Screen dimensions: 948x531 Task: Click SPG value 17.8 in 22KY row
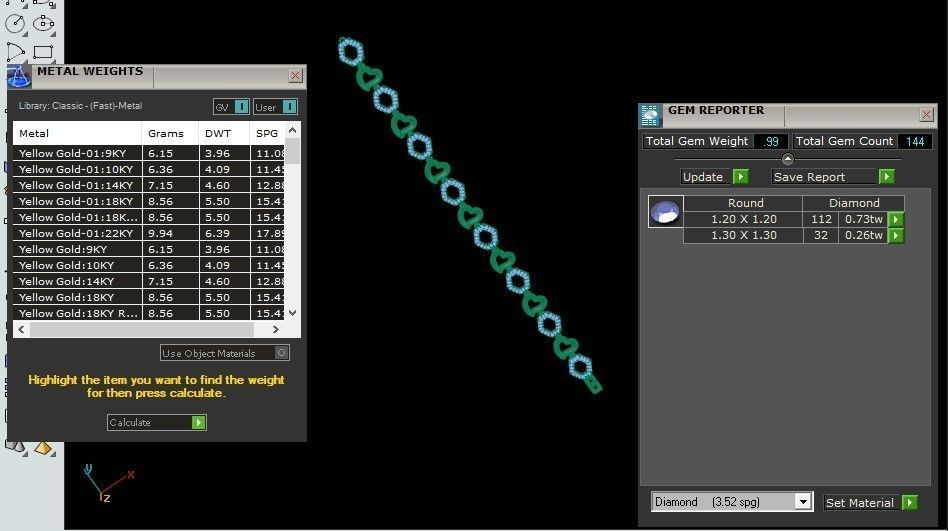[270, 233]
